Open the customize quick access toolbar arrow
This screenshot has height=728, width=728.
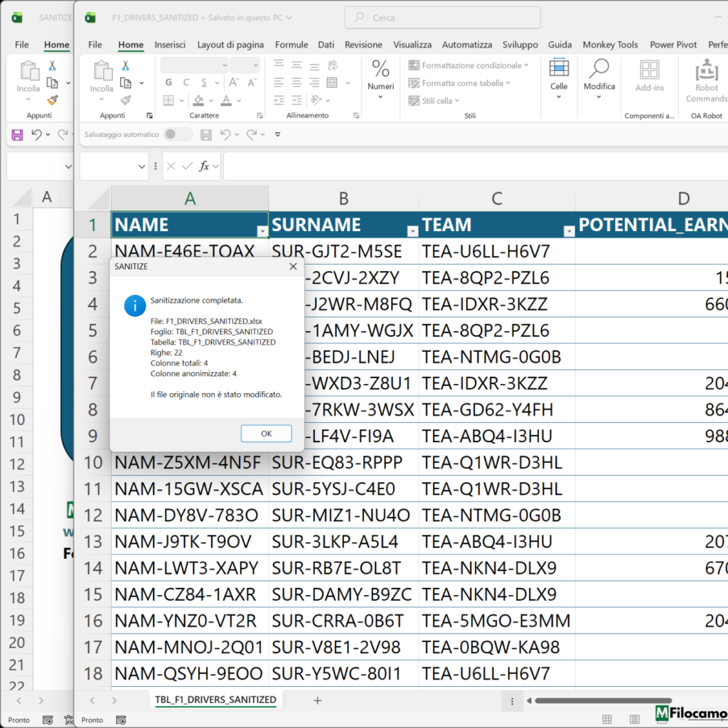tap(278, 134)
